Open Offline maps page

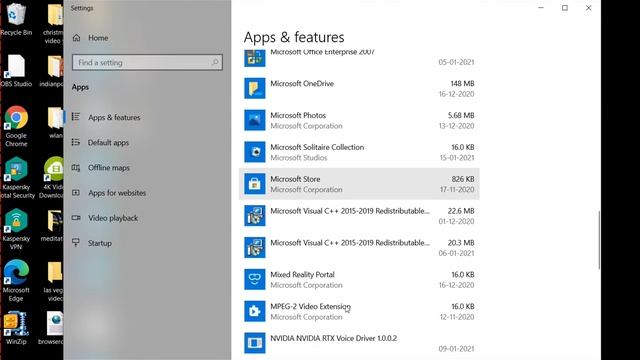click(x=109, y=168)
